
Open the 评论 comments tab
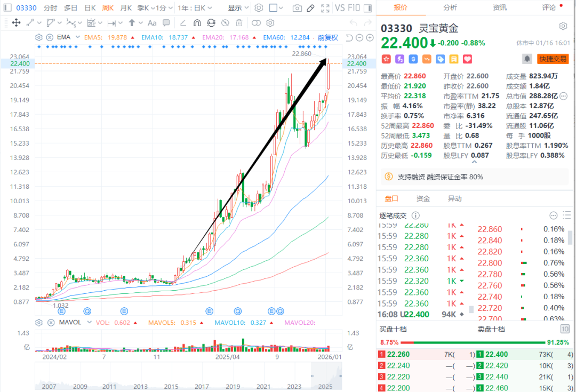tap(549, 7)
